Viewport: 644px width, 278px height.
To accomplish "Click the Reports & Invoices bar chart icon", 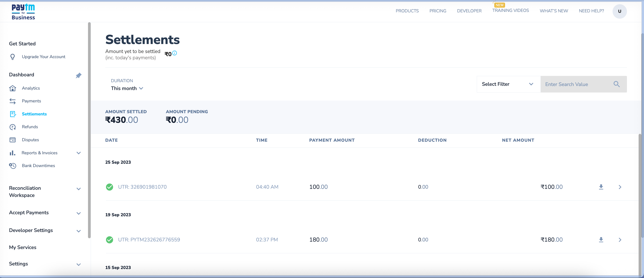I will click(x=12, y=153).
